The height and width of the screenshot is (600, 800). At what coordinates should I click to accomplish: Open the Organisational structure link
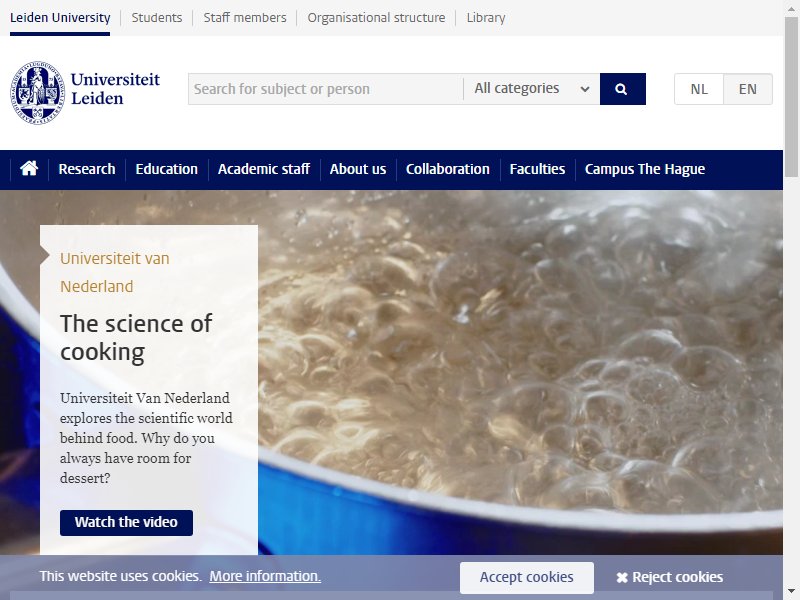[x=376, y=18]
